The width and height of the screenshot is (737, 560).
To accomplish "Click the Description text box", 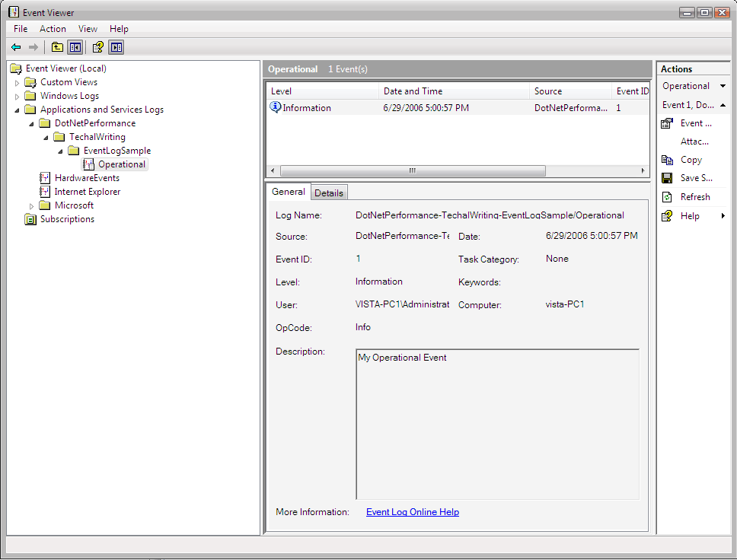I will [x=497, y=425].
